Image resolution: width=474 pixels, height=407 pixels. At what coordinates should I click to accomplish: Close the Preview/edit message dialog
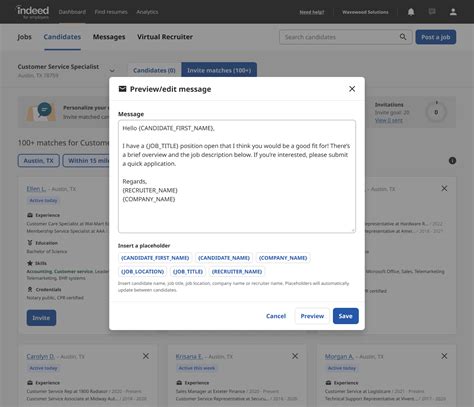352,89
